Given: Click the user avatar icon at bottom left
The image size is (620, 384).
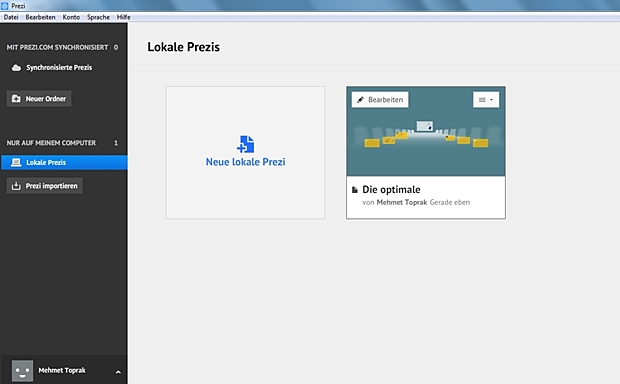Looking at the screenshot, I should coord(22,371).
